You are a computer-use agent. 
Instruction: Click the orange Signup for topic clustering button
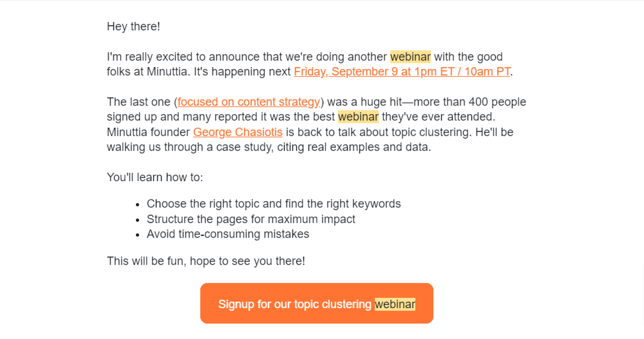click(x=317, y=304)
